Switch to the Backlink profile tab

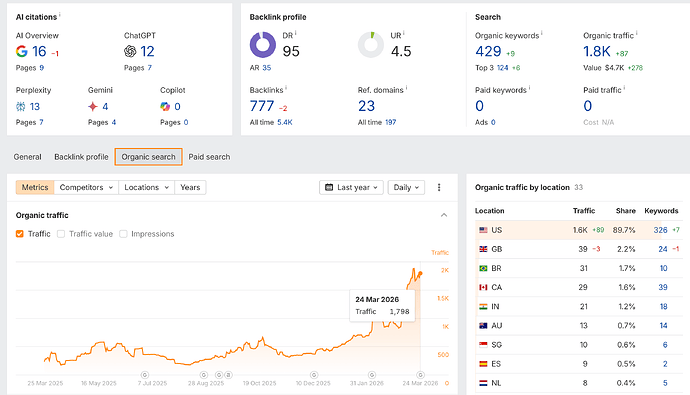click(x=81, y=157)
